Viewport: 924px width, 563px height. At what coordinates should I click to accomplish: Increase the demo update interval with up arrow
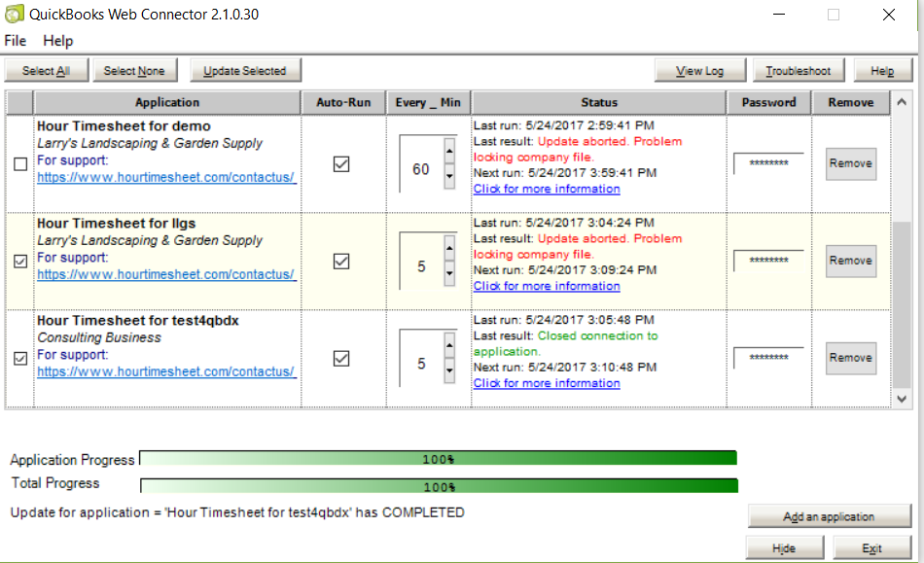(x=448, y=150)
